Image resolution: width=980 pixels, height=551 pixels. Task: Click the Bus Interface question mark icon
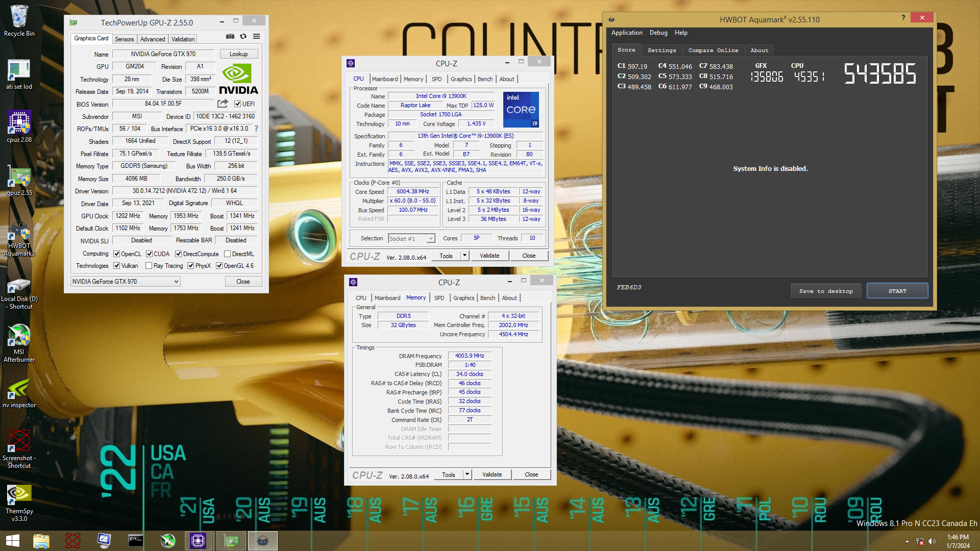click(x=256, y=129)
